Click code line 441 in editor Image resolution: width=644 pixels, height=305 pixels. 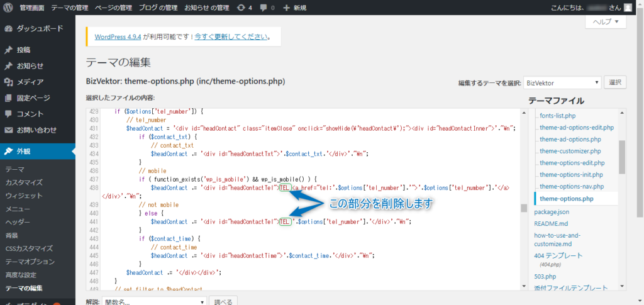[280, 221]
